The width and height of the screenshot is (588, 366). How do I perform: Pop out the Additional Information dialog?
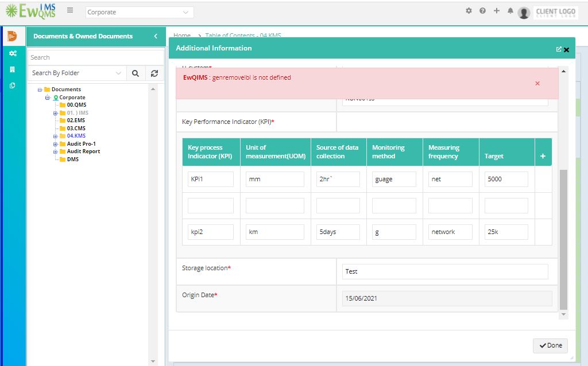[559, 49]
